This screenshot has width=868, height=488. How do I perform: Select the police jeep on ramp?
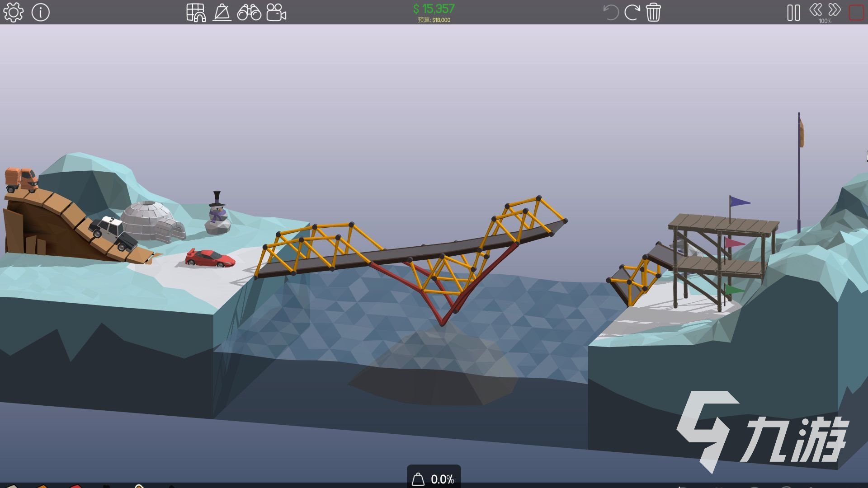click(x=113, y=232)
